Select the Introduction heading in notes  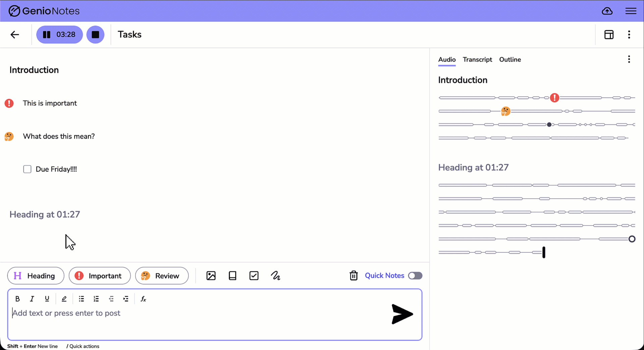[34, 70]
